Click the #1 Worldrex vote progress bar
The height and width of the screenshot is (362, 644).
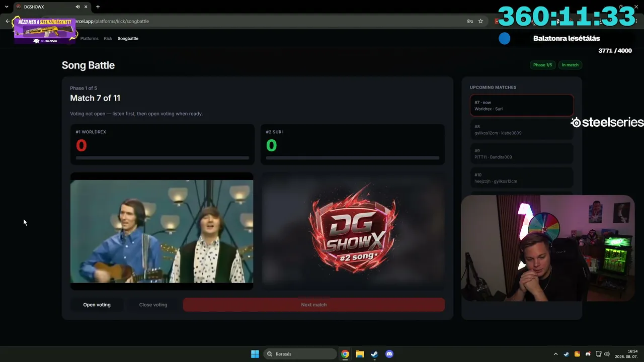tap(163, 158)
